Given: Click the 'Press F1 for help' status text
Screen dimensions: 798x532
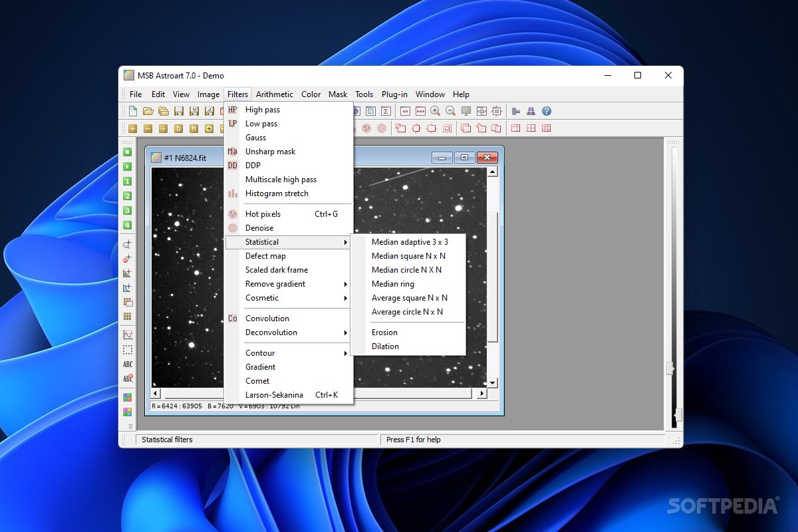Looking at the screenshot, I should point(413,440).
